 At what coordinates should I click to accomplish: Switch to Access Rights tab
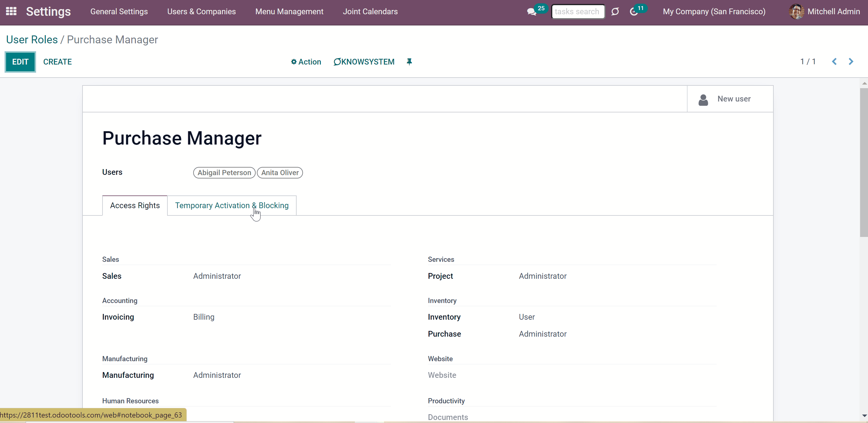[x=135, y=205]
